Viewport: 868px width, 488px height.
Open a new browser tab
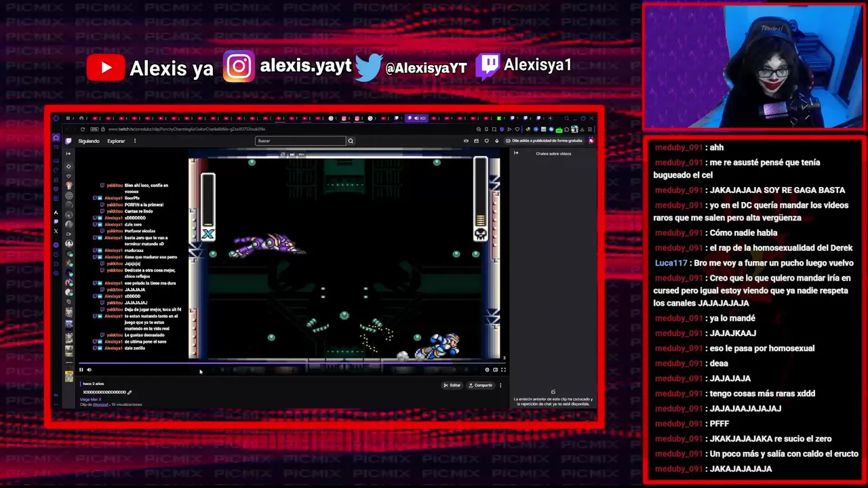(x=551, y=118)
